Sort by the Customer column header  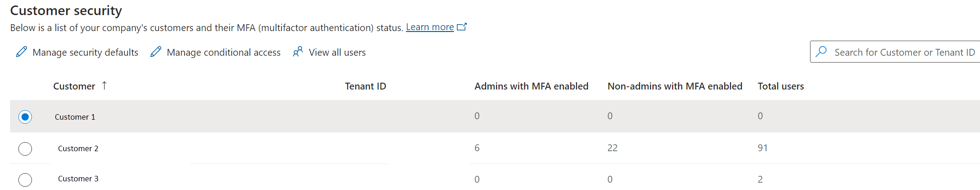[x=74, y=86]
